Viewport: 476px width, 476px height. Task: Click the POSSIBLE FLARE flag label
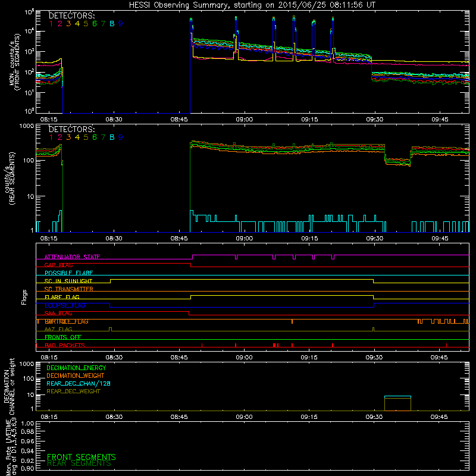[68, 273]
